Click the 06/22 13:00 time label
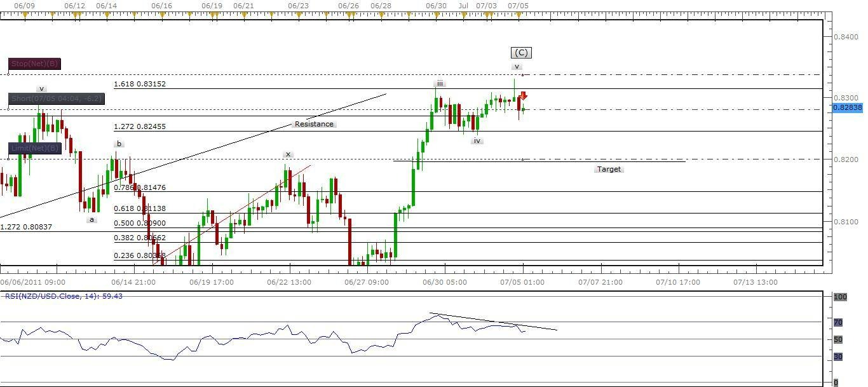 tap(289, 282)
